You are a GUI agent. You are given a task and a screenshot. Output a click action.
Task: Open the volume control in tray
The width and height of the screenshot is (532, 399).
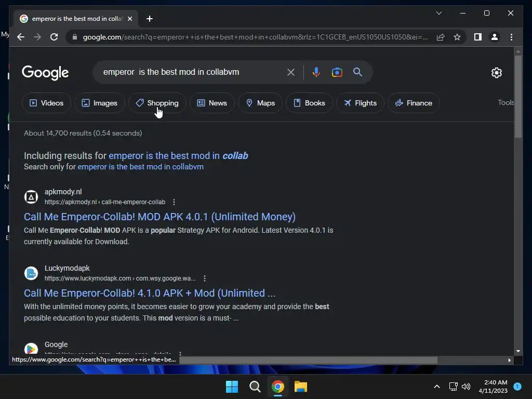click(x=466, y=387)
